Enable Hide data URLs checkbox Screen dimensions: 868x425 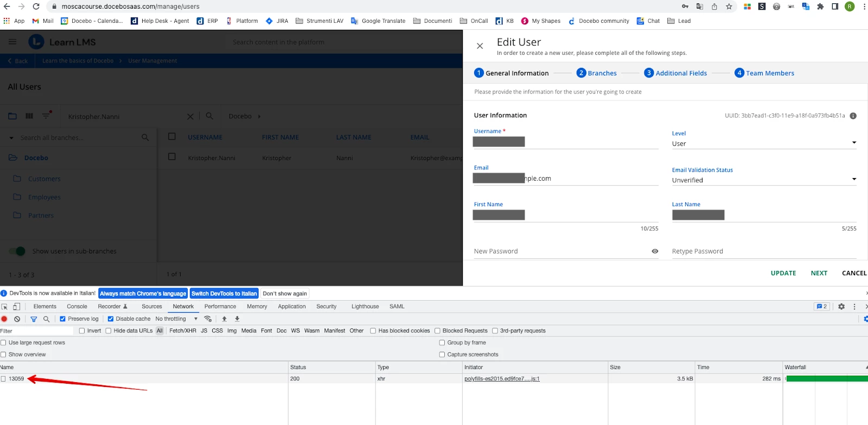(108, 331)
